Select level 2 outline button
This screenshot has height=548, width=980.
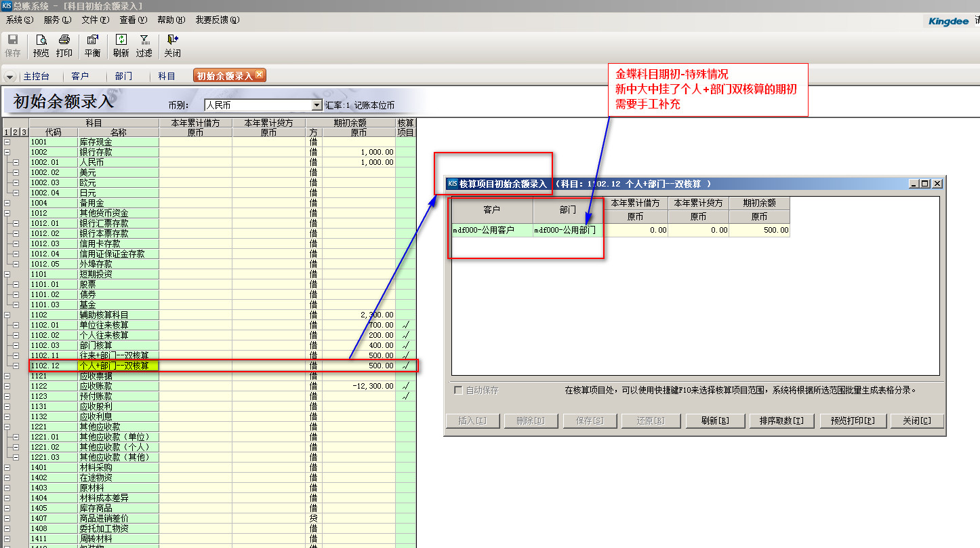click(x=16, y=132)
